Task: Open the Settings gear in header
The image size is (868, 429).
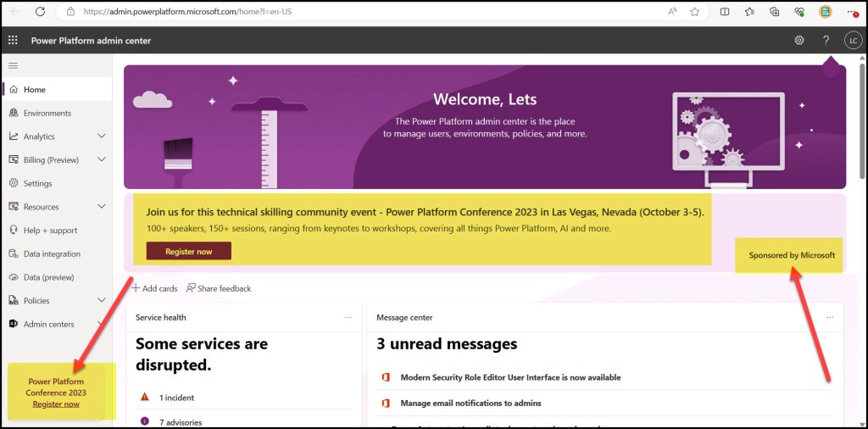Action: pos(798,41)
